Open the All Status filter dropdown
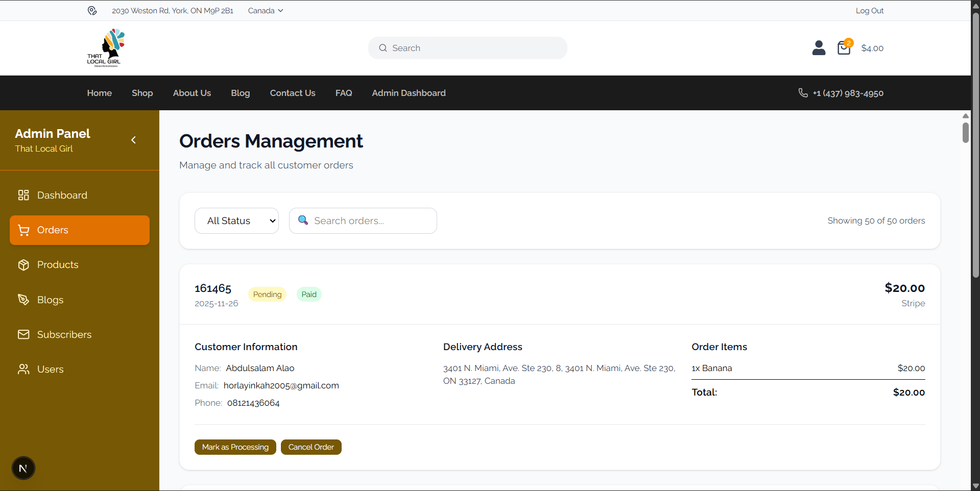The image size is (980, 491). click(236, 220)
